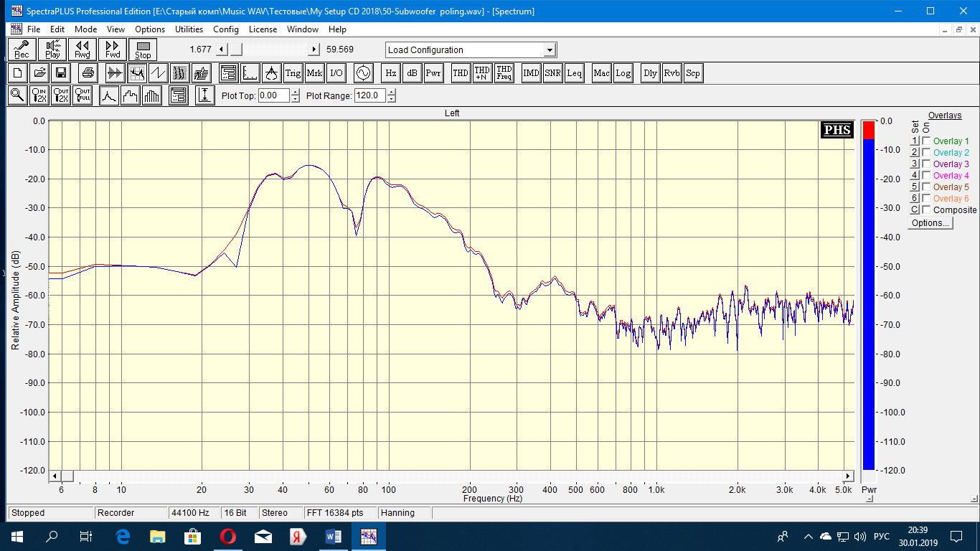980x551 pixels.
Task: Click the Stop transport button
Action: coord(143,50)
